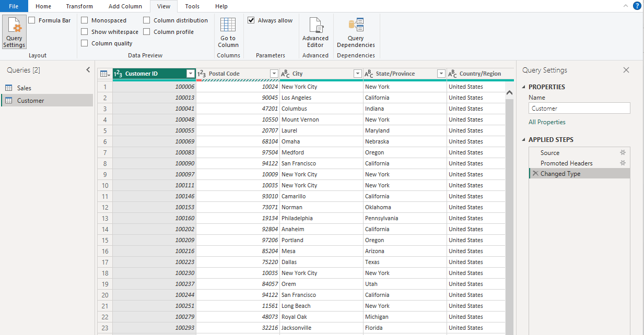The height and width of the screenshot is (335, 644).
Task: Close the Query Settings pane
Action: (x=626, y=70)
